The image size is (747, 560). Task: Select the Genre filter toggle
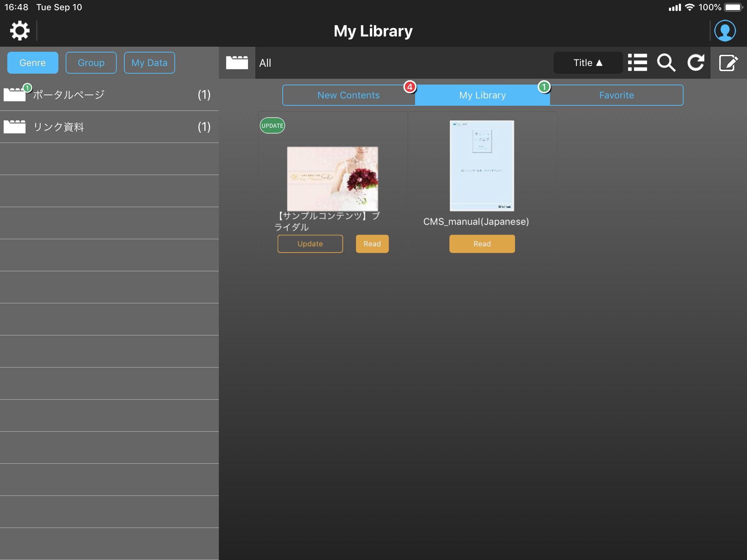click(x=33, y=63)
